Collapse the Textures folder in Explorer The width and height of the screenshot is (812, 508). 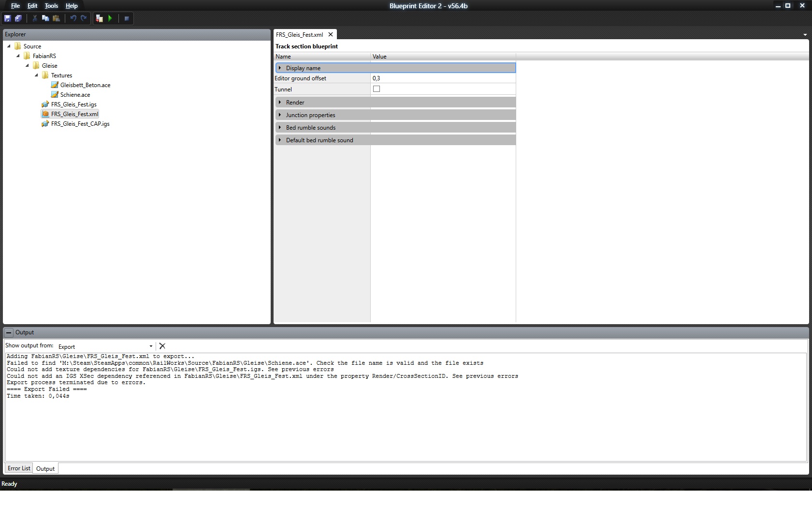[x=36, y=75]
